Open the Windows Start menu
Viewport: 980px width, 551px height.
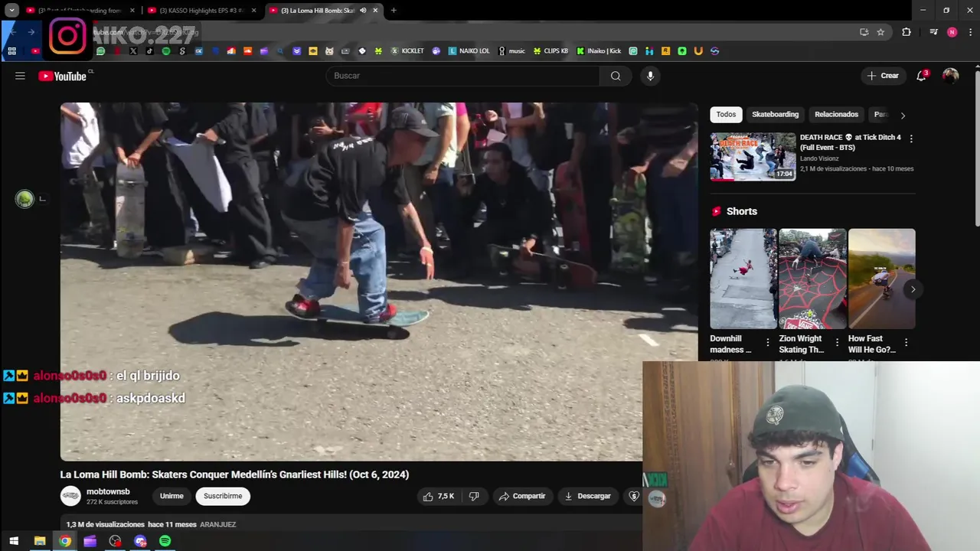click(14, 541)
